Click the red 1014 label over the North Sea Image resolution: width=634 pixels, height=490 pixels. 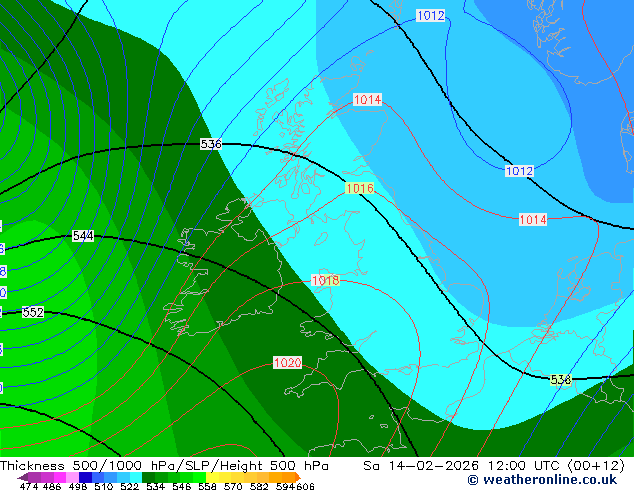533,220
